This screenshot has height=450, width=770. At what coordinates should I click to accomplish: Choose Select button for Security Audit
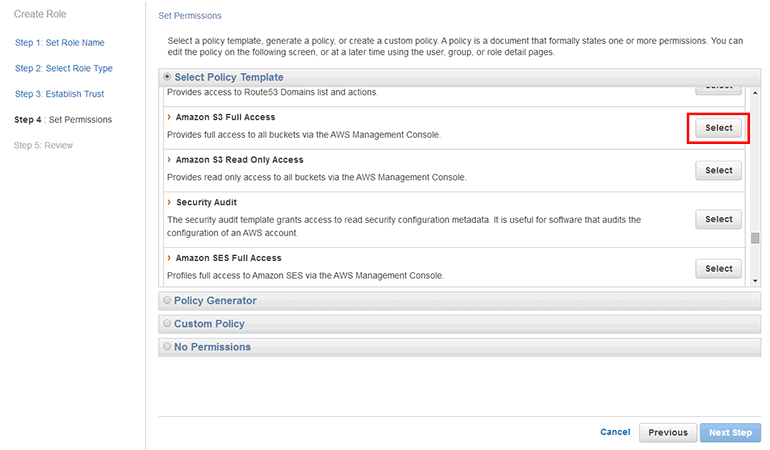[x=718, y=219]
